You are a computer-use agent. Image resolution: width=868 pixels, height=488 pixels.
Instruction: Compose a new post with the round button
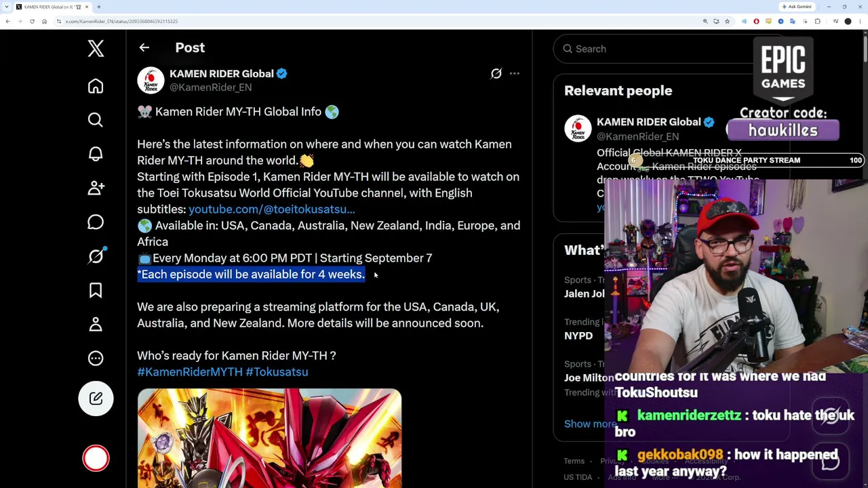click(96, 399)
